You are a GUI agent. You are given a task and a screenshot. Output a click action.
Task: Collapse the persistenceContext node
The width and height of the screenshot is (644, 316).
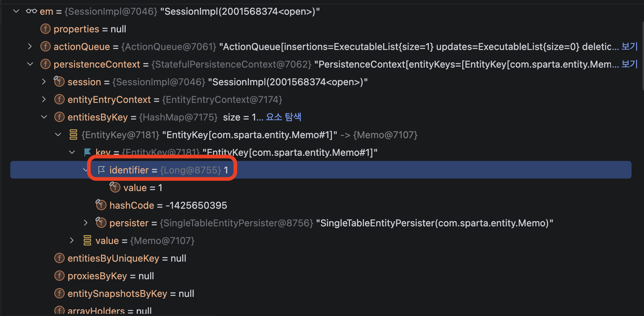click(30, 64)
